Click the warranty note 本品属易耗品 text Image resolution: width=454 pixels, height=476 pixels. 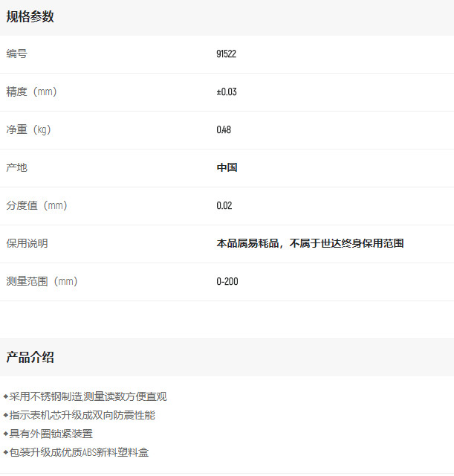310,244
